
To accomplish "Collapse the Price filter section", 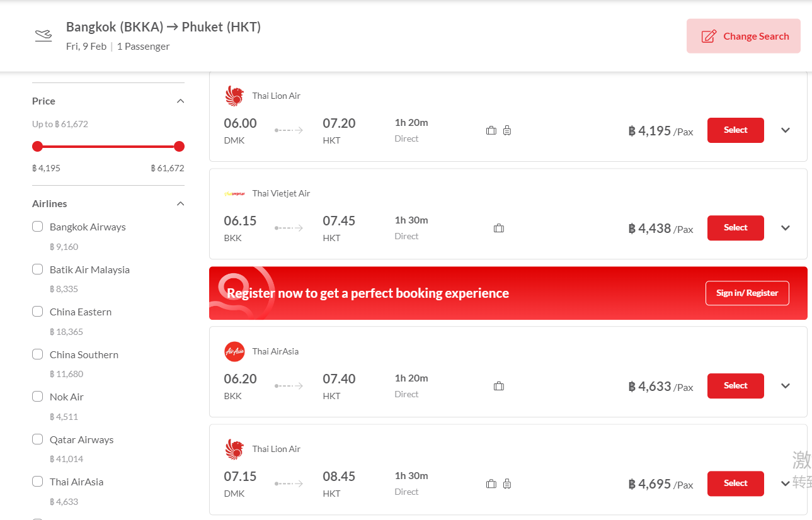I will [x=180, y=101].
